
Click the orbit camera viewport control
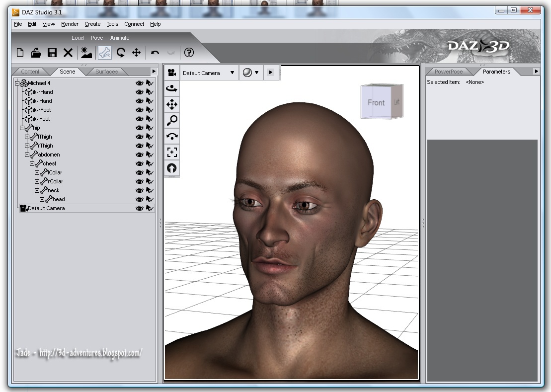172,88
